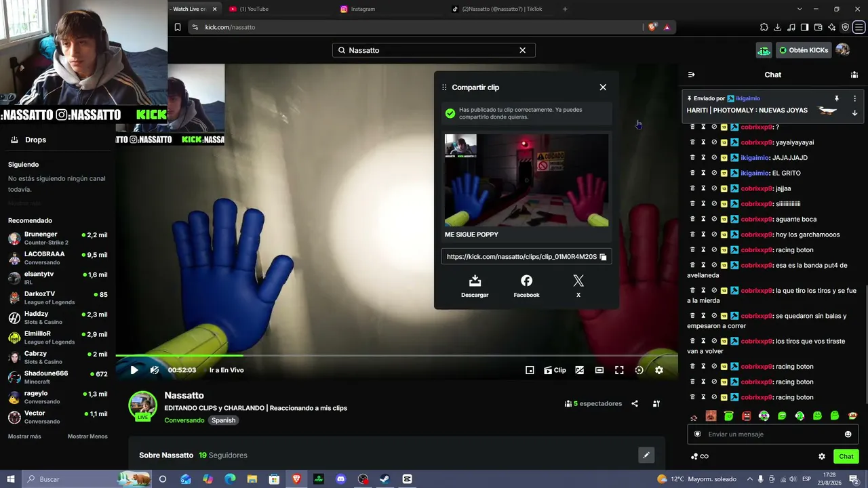The height and width of the screenshot is (488, 868).
Task: Focus the Kick search field
Action: [x=434, y=50]
